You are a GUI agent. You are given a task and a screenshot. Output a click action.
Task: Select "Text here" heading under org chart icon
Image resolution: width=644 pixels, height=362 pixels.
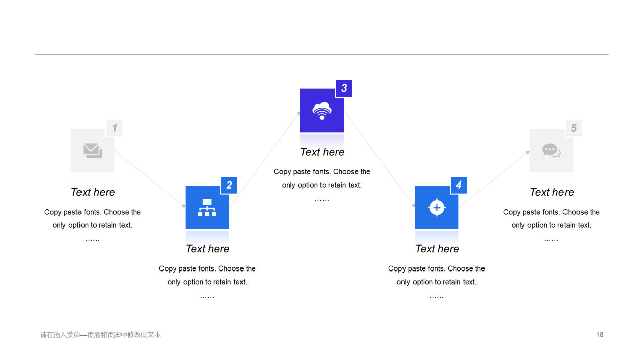tap(207, 249)
